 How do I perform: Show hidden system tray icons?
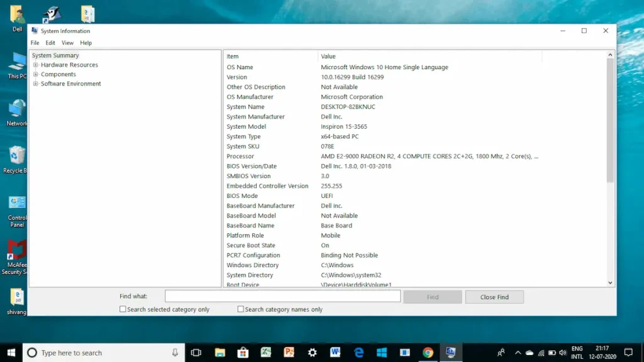click(518, 353)
